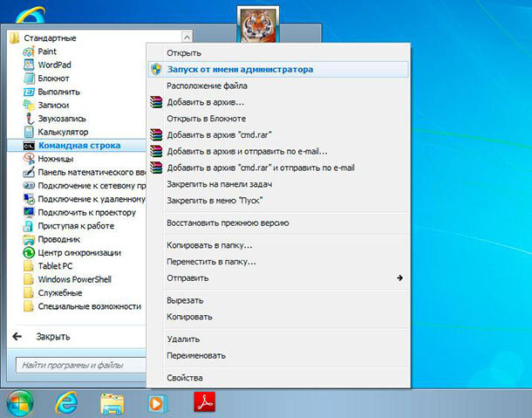This screenshot has width=532, height=418.
Task: Click the Проводник explorer icon in list
Action: coord(29,239)
